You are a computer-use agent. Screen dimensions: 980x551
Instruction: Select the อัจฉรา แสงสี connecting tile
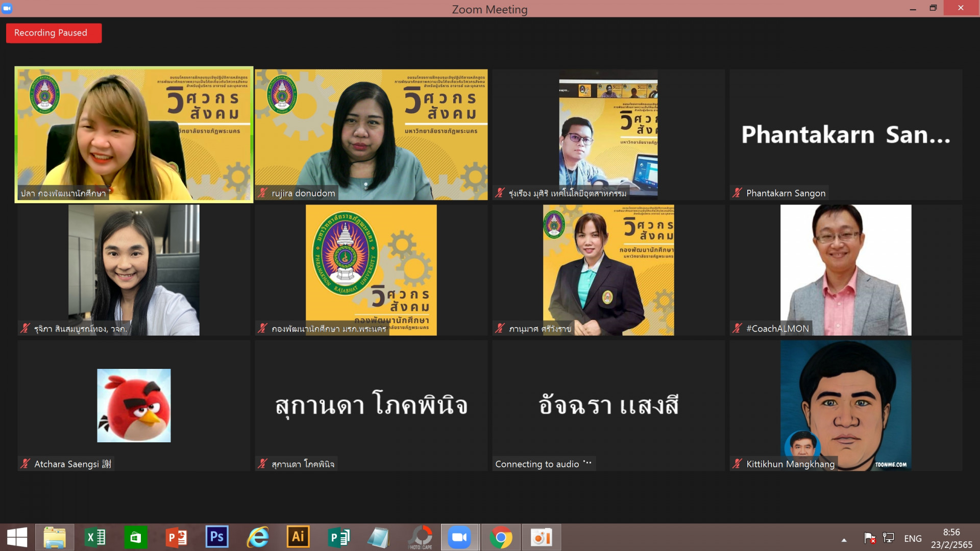[x=608, y=406]
